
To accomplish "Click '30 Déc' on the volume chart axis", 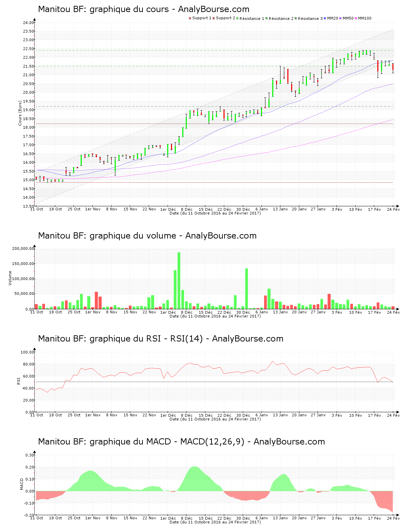I will coord(243,312).
